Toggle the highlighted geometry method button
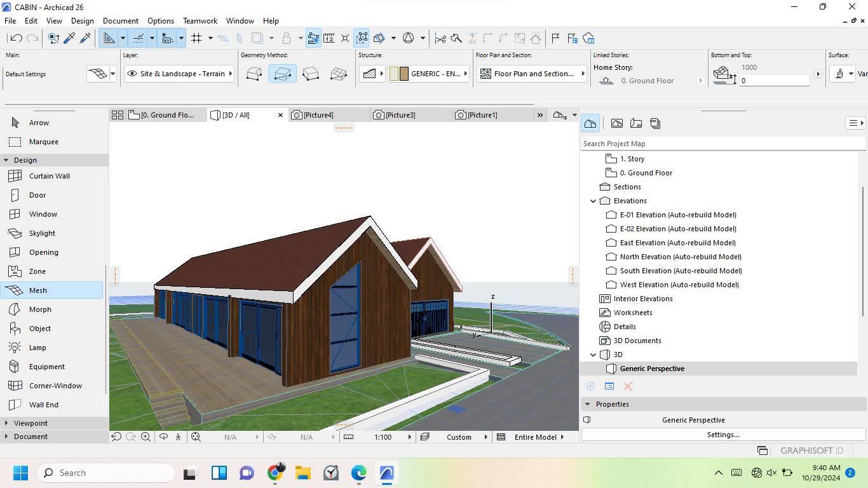 [x=282, y=74]
